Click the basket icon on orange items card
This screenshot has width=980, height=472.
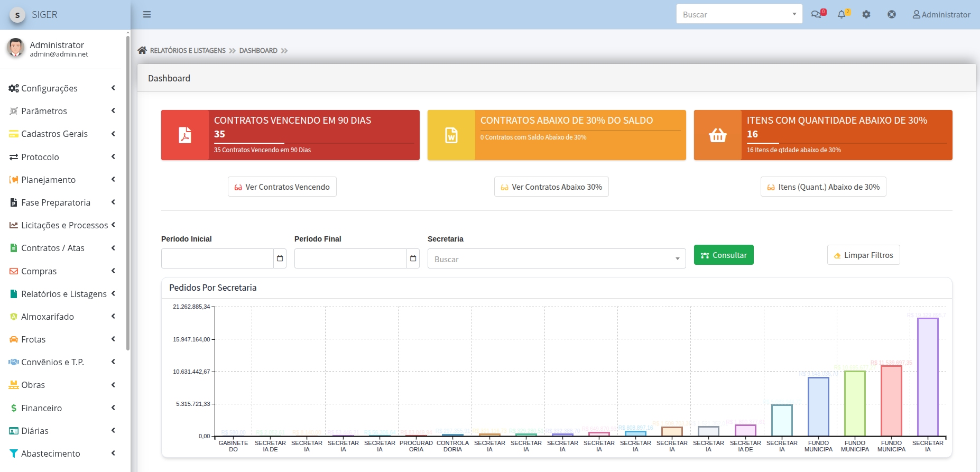(718, 135)
